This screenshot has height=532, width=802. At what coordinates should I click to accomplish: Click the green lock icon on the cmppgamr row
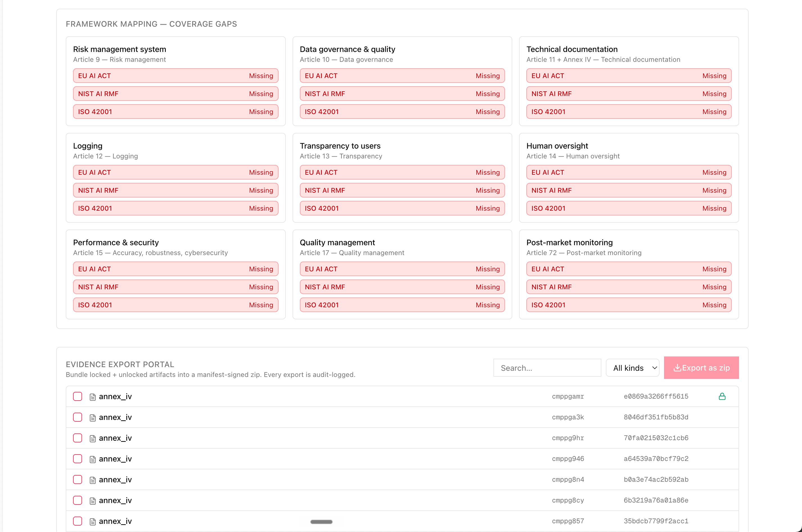(722, 396)
